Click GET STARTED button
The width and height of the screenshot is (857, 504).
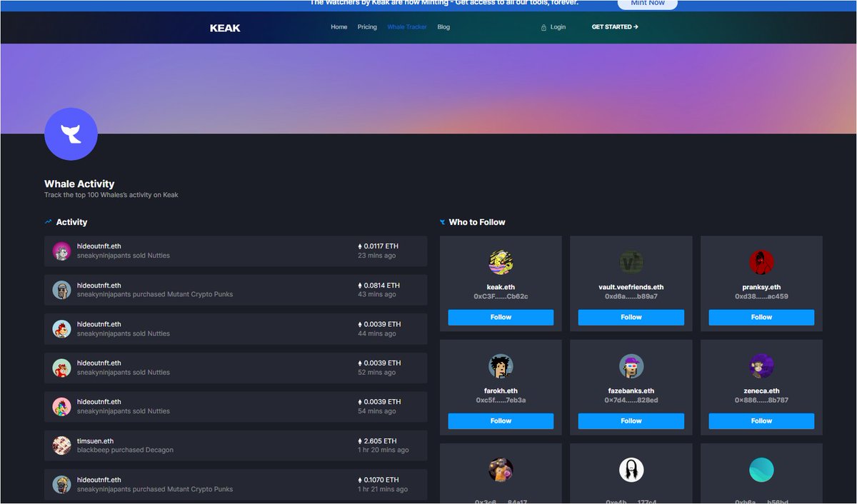[x=615, y=27]
